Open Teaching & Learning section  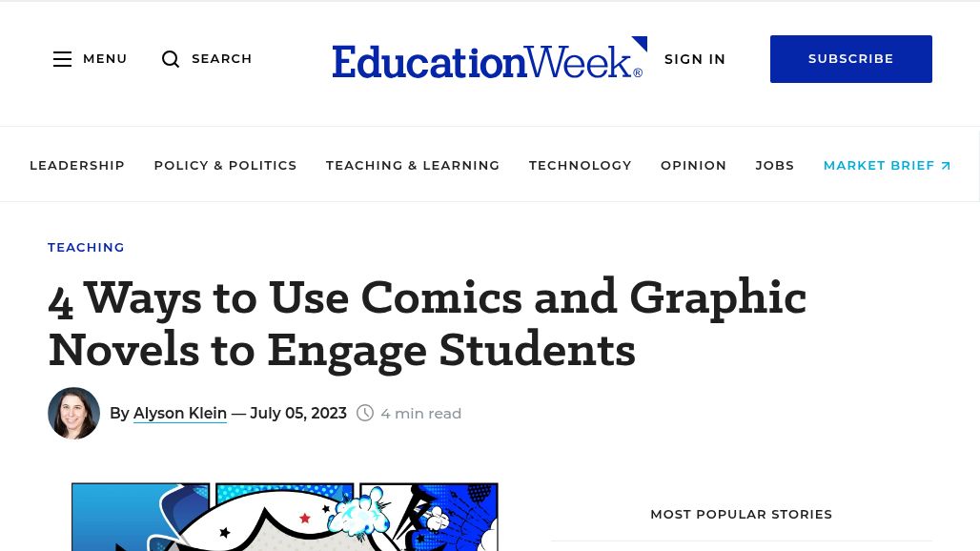pos(413,165)
